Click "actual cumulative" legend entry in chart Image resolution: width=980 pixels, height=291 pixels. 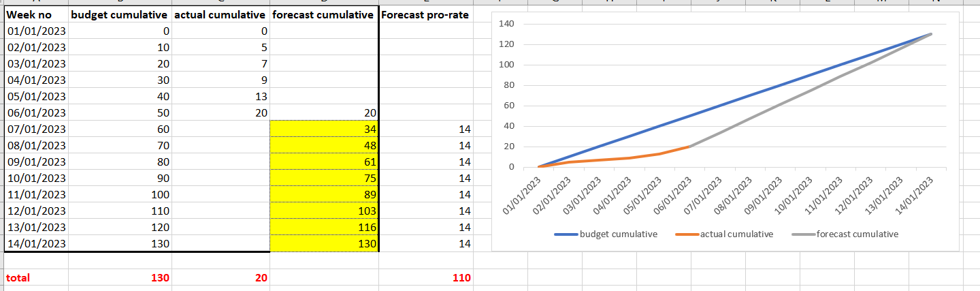pos(724,234)
